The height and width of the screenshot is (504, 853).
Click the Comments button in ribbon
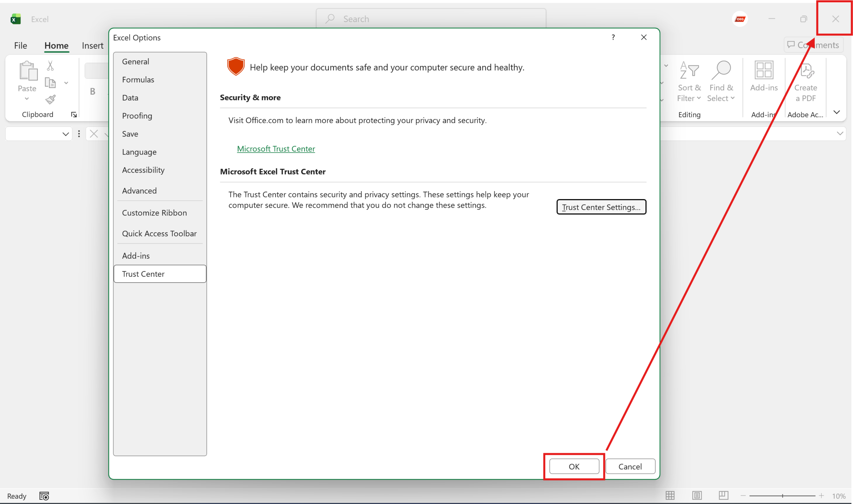pos(813,45)
